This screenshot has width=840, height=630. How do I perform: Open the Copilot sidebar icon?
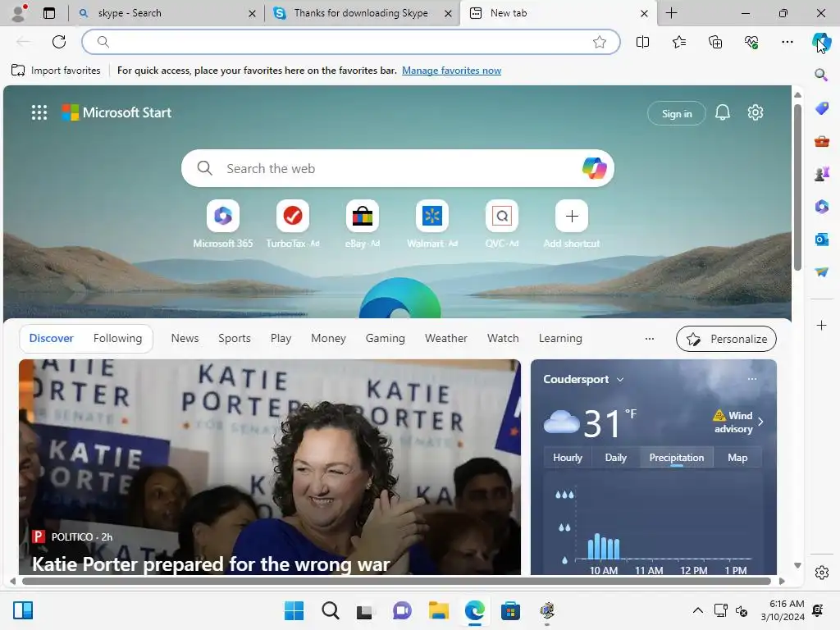(x=821, y=42)
